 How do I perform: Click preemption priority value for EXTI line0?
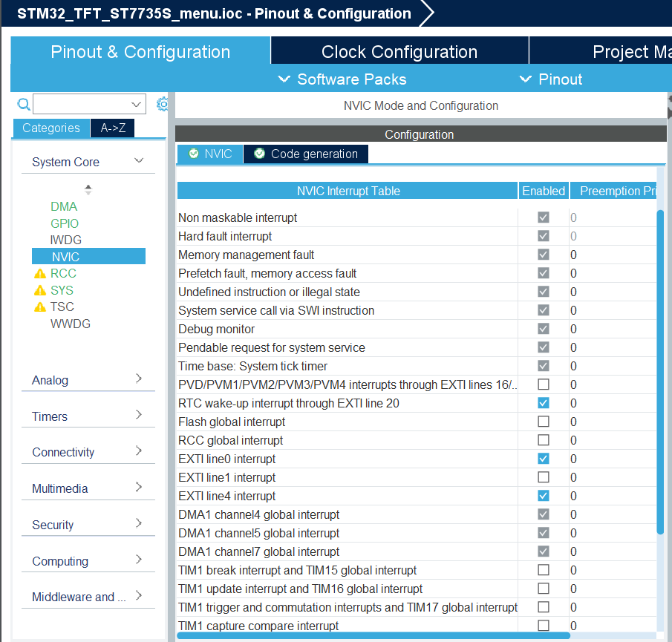pos(573,459)
